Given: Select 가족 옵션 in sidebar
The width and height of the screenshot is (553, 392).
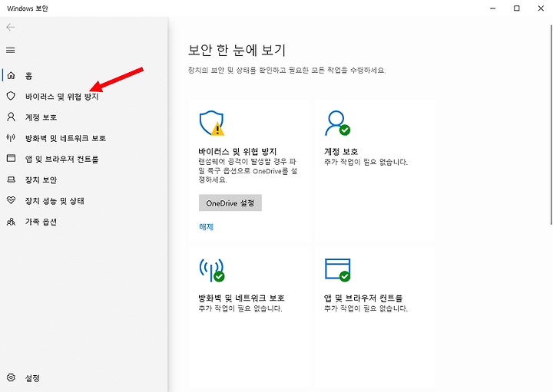Looking at the screenshot, I should click(x=41, y=222).
